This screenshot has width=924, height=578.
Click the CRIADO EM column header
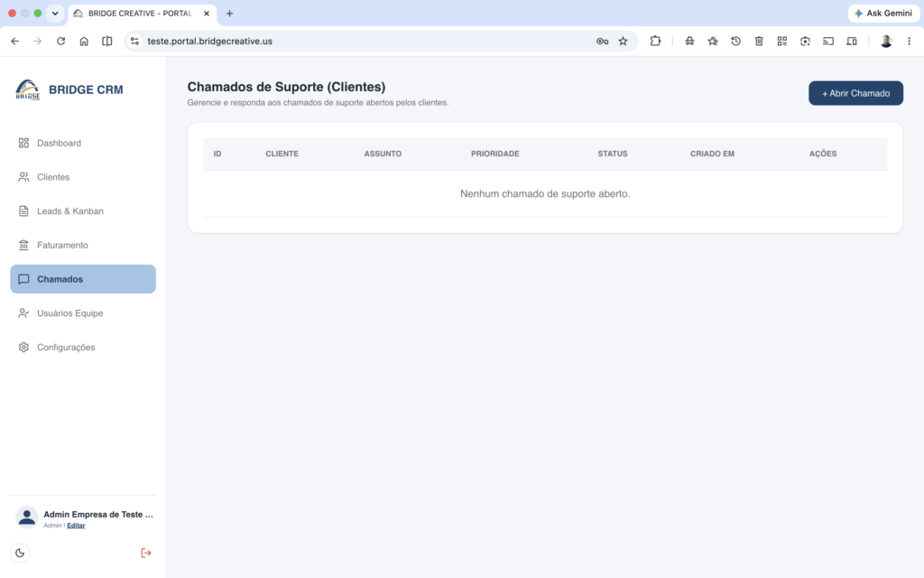[712, 154]
